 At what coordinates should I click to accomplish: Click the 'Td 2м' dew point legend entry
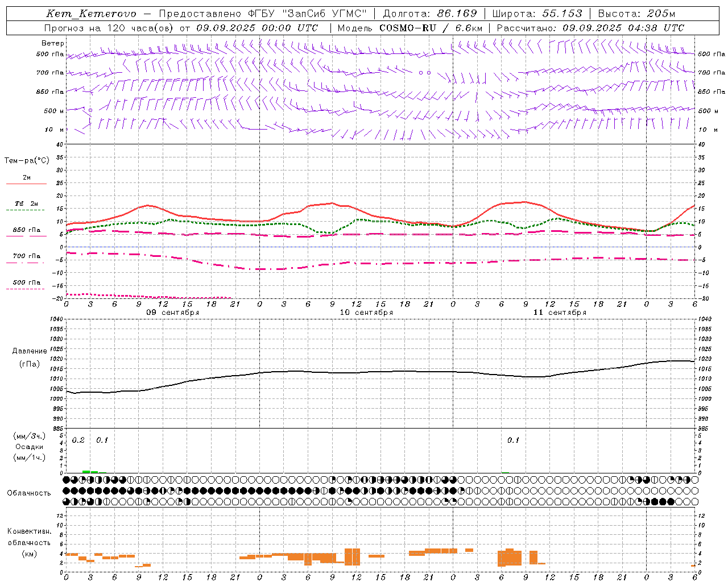coord(26,203)
